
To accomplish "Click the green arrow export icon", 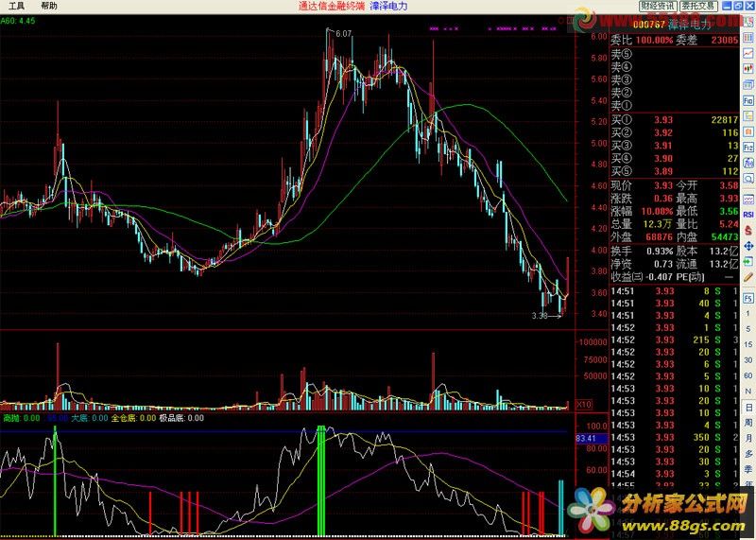I will click(748, 262).
